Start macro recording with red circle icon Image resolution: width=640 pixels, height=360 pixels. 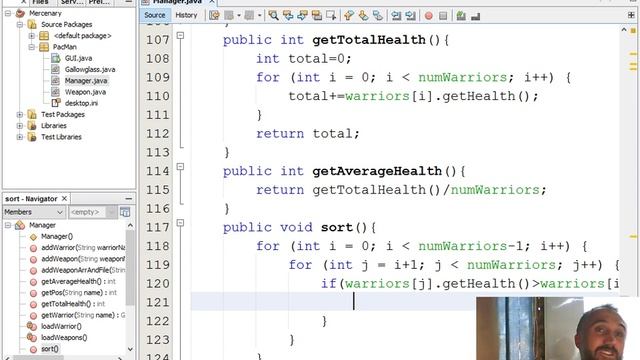tap(429, 16)
